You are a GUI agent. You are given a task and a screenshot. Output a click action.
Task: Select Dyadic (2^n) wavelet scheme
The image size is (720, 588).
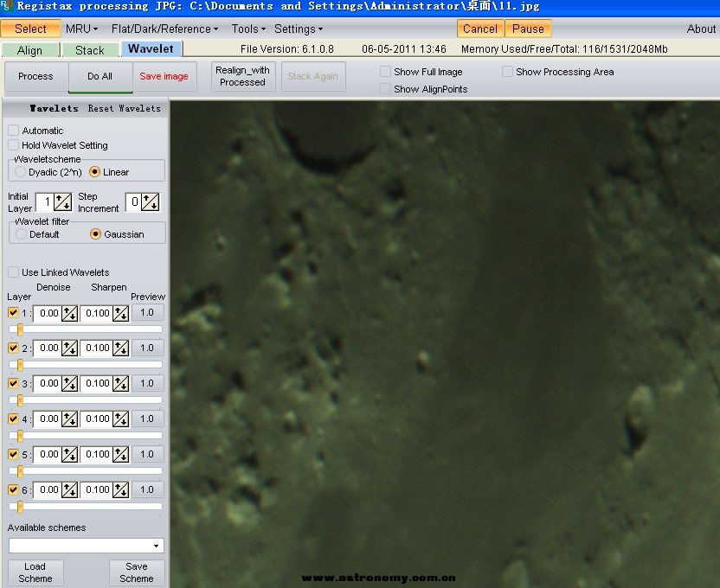20,172
